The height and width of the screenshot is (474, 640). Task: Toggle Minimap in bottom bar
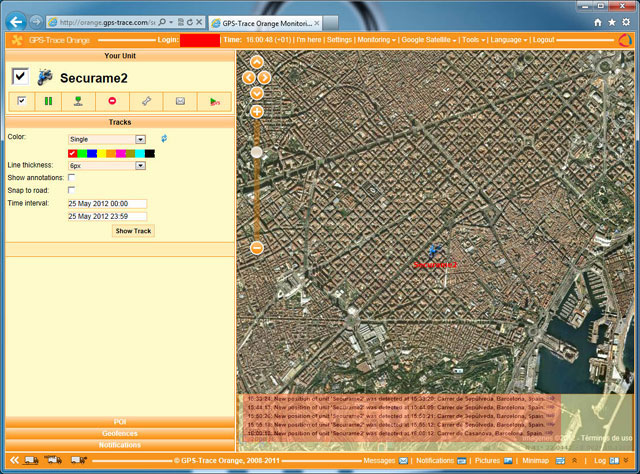click(x=543, y=461)
